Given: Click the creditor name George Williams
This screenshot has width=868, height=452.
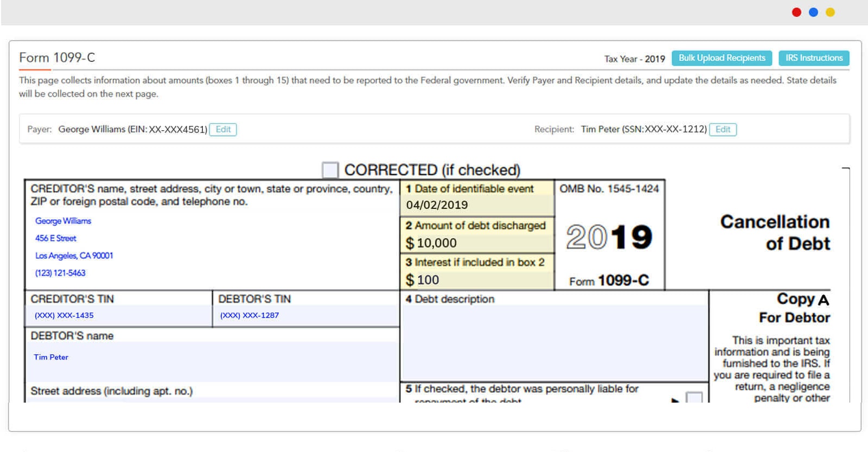Looking at the screenshot, I should 63,221.
